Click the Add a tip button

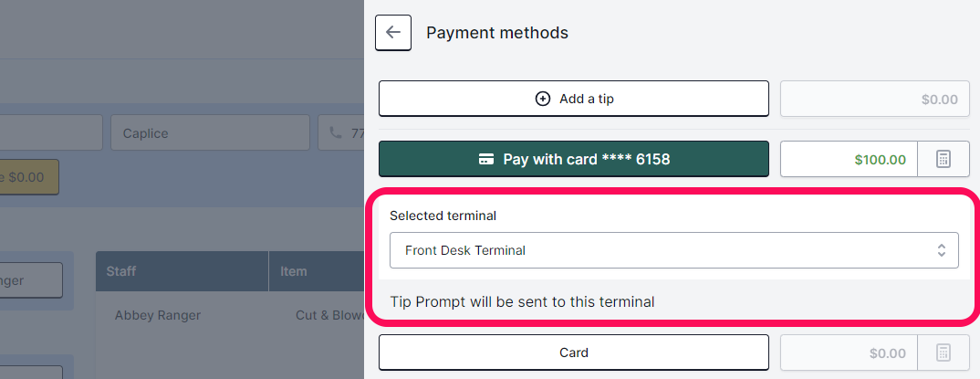[x=574, y=99]
